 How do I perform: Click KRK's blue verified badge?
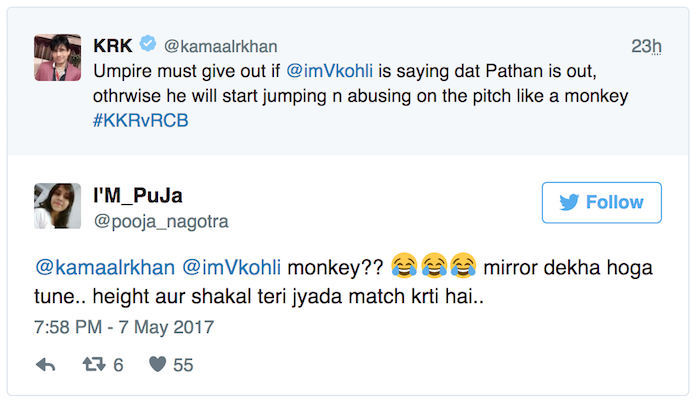coord(147,44)
